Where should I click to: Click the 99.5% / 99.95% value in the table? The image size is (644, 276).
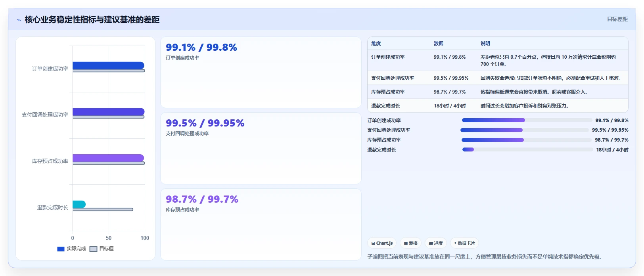[x=451, y=78]
